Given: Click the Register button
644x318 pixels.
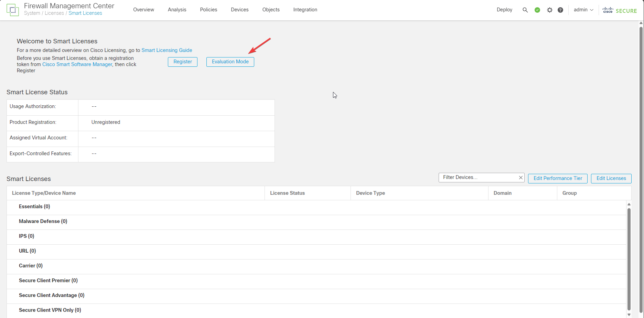Looking at the screenshot, I should click(x=183, y=62).
